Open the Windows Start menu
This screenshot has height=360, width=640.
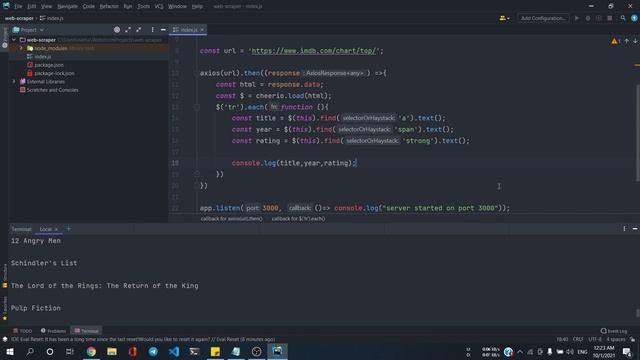point(9,351)
